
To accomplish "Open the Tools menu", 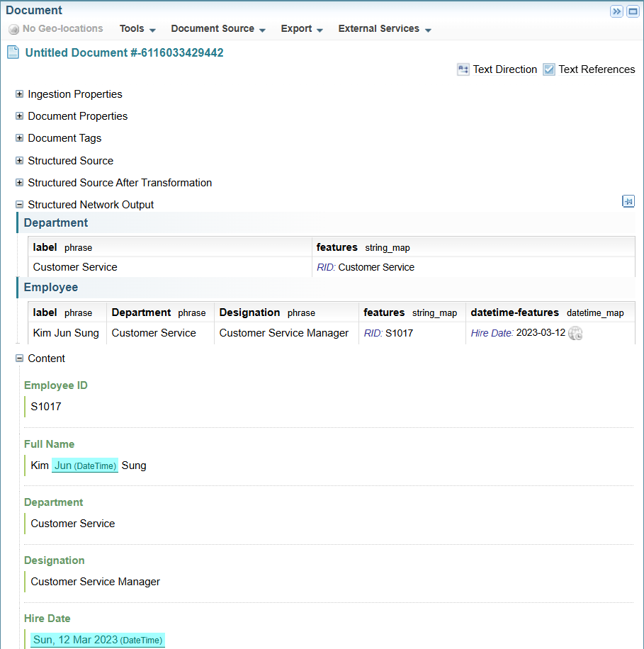I will (137, 29).
